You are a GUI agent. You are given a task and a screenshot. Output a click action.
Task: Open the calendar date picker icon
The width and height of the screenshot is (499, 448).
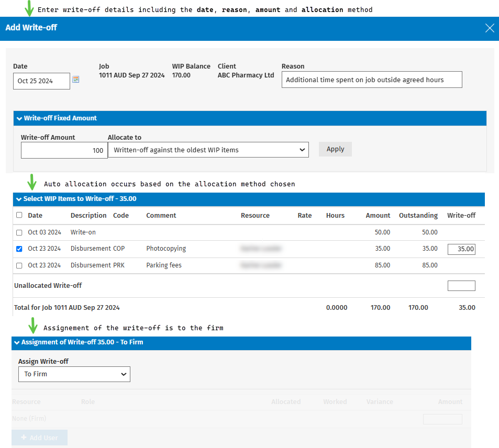pos(76,80)
